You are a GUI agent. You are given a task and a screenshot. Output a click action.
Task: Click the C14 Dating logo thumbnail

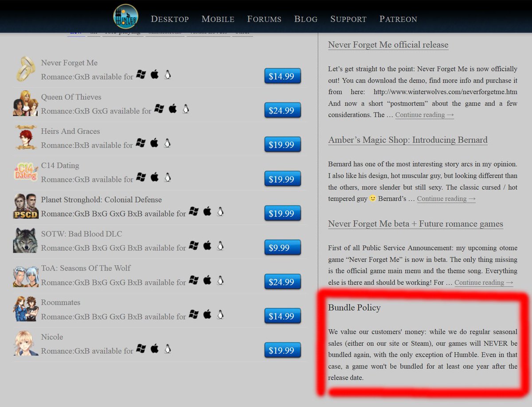[x=25, y=172]
